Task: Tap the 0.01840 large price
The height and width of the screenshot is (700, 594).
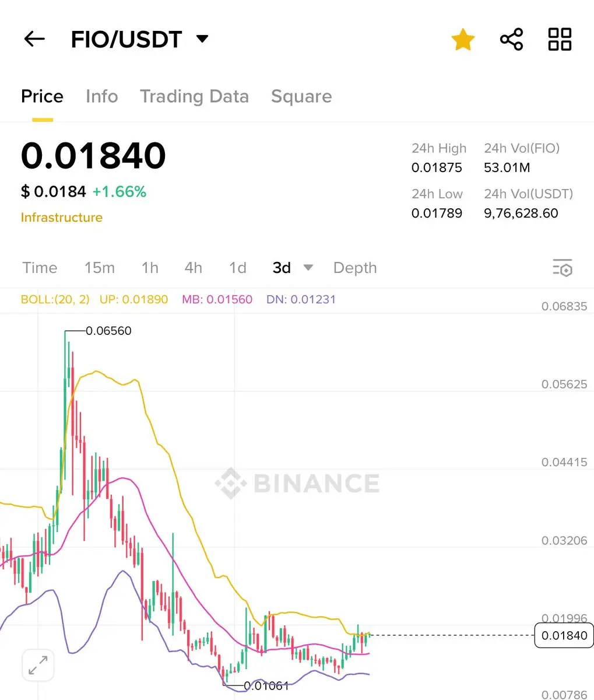Action: [93, 156]
